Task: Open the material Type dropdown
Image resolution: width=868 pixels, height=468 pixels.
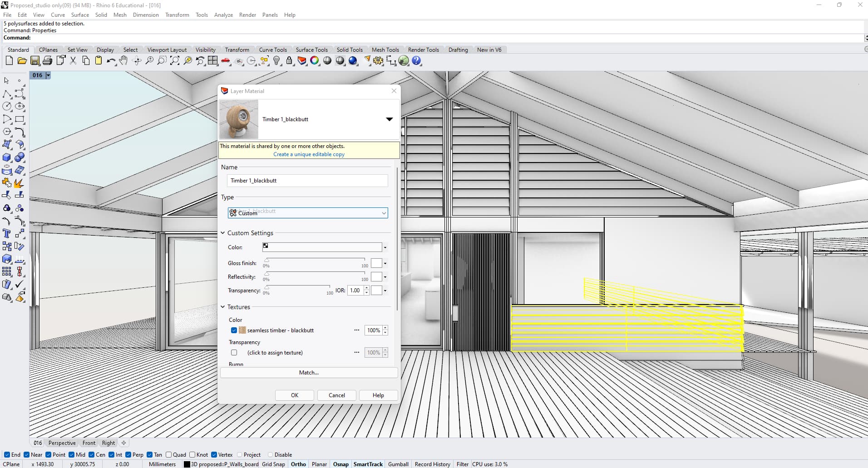Action: (x=308, y=213)
